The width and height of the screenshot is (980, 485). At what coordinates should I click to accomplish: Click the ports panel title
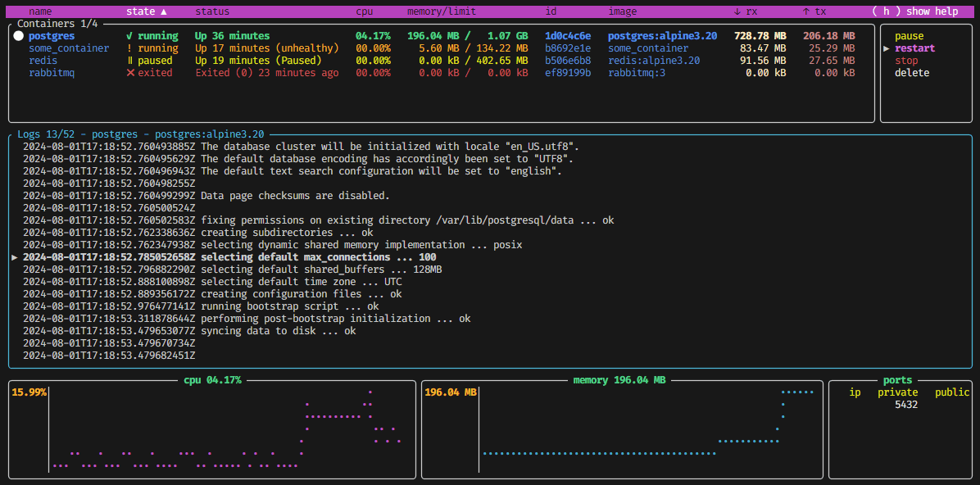click(x=897, y=380)
